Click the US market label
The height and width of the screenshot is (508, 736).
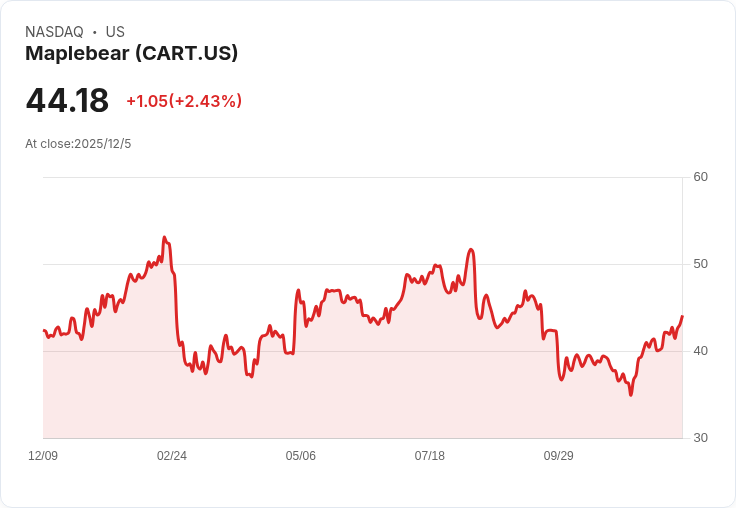click(115, 32)
